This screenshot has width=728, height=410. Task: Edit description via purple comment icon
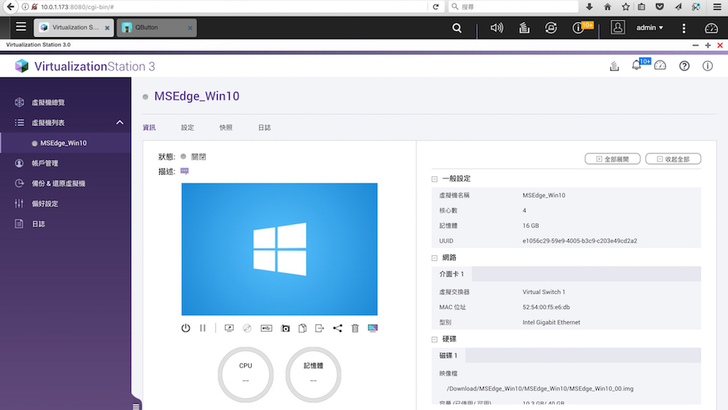(185, 171)
